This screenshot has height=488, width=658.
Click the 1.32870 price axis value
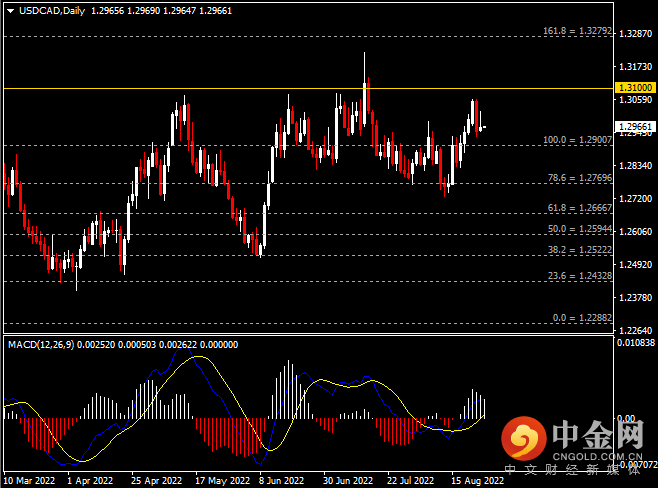pyautogui.click(x=636, y=34)
